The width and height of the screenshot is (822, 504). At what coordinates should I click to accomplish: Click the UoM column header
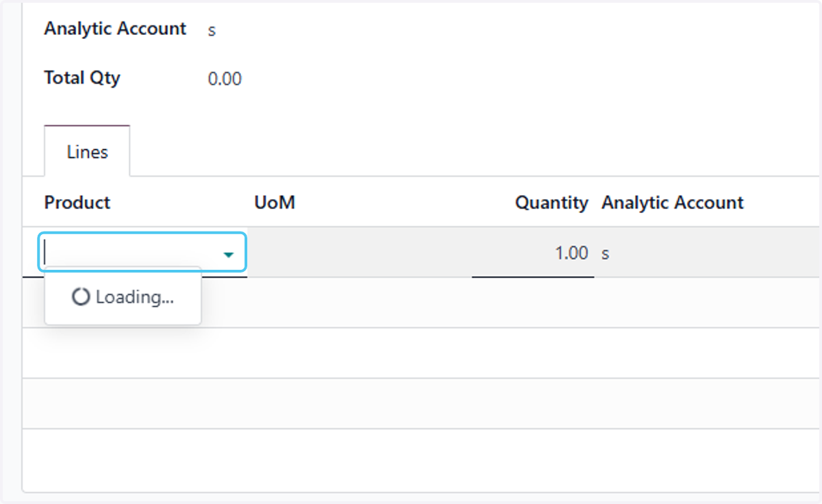click(x=275, y=203)
